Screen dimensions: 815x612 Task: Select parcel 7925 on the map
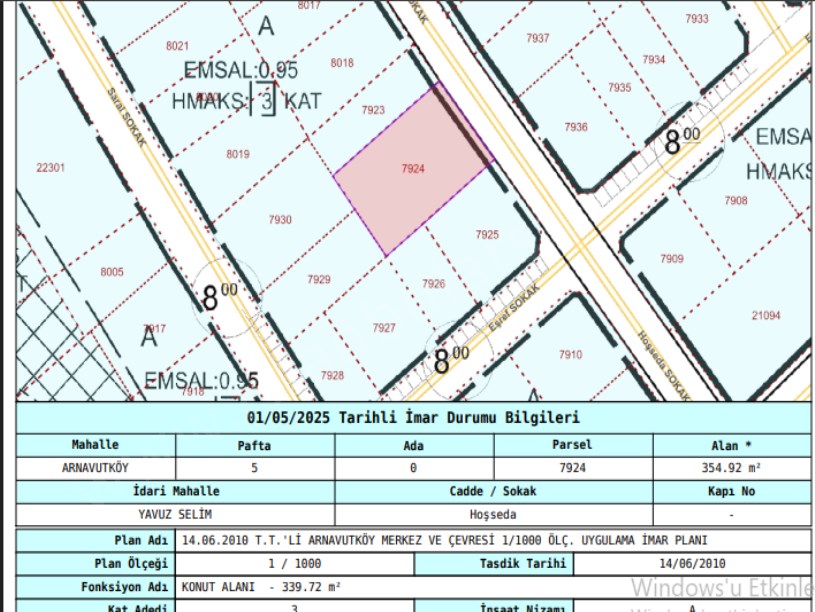(x=487, y=235)
